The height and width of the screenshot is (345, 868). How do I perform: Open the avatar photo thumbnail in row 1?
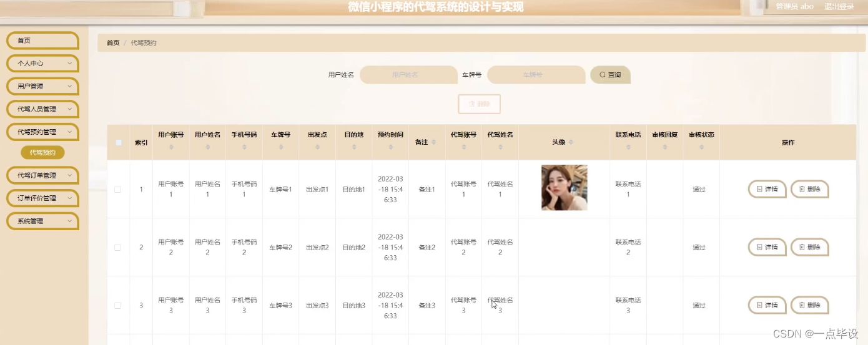[565, 187]
